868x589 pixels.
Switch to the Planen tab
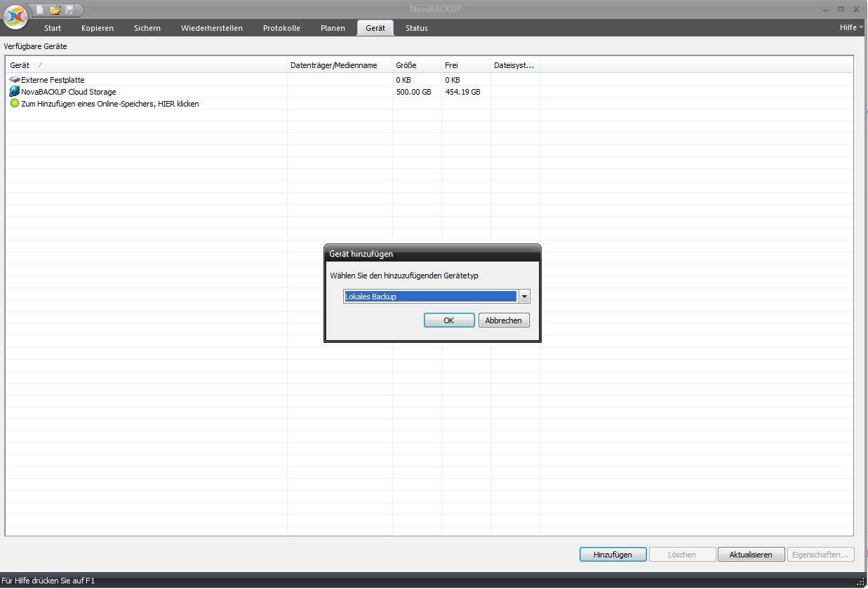333,28
